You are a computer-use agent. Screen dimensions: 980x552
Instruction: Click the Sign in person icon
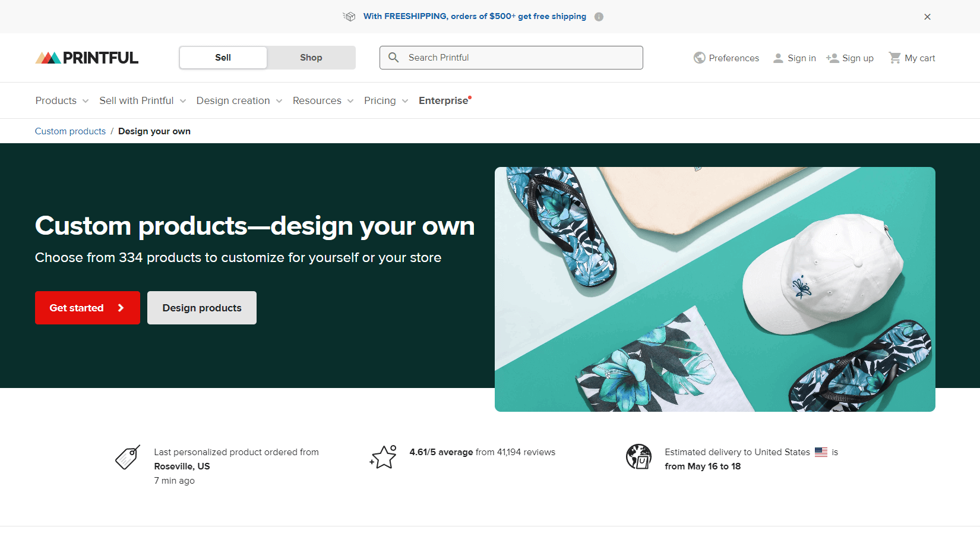click(778, 58)
